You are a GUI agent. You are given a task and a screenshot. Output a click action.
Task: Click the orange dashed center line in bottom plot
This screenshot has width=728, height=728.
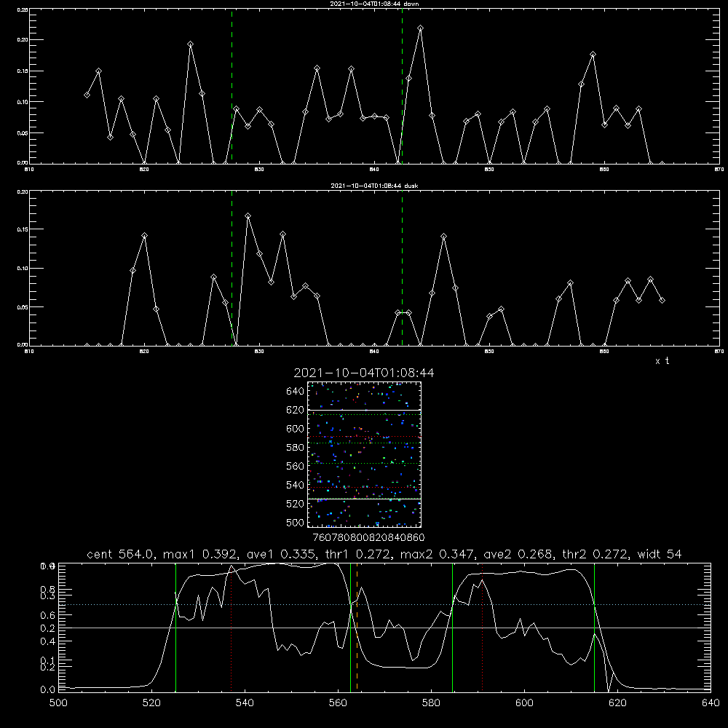point(357,627)
